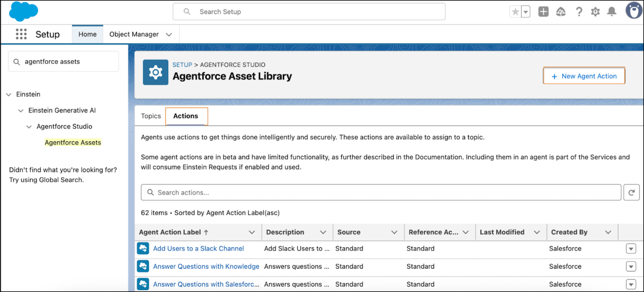644x292 pixels.
Task: Open Answer Questions with Salesforc... action
Action: tap(206, 284)
